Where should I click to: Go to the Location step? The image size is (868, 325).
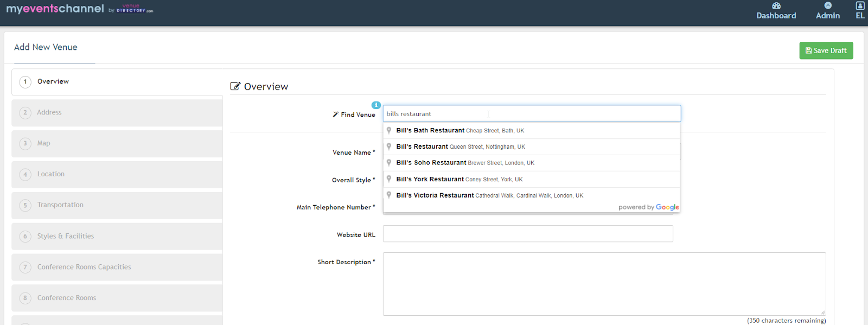pyautogui.click(x=117, y=175)
